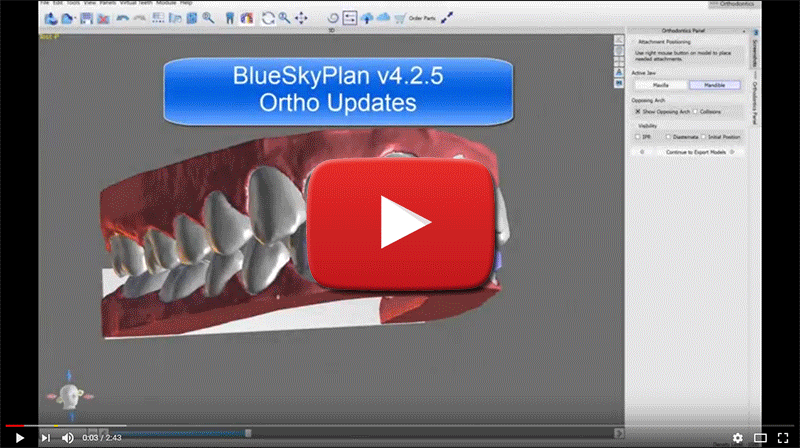800x448 pixels.
Task: Open the Screenshots side tab
Action: (x=755, y=54)
